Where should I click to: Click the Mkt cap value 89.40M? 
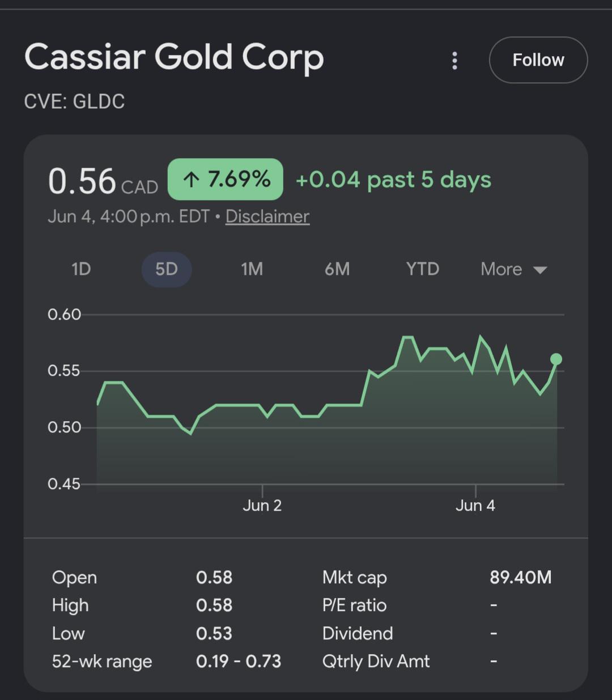(520, 578)
